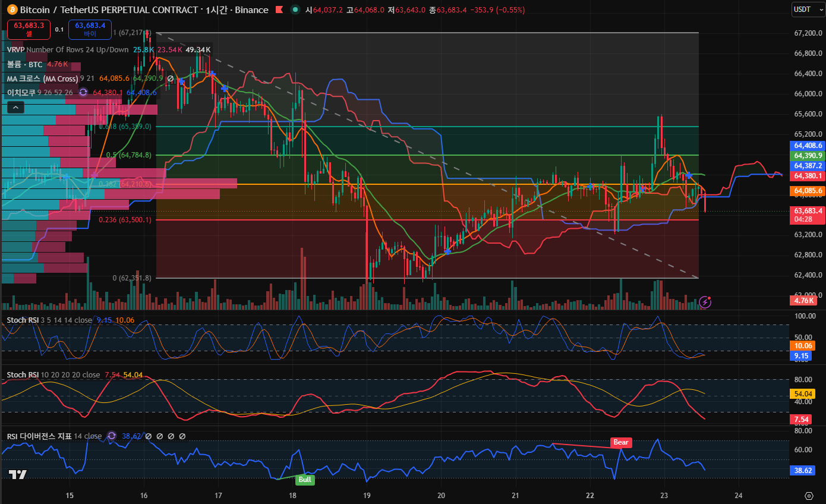
Task: Click the 0.1 order quantity field
Action: coord(59,29)
